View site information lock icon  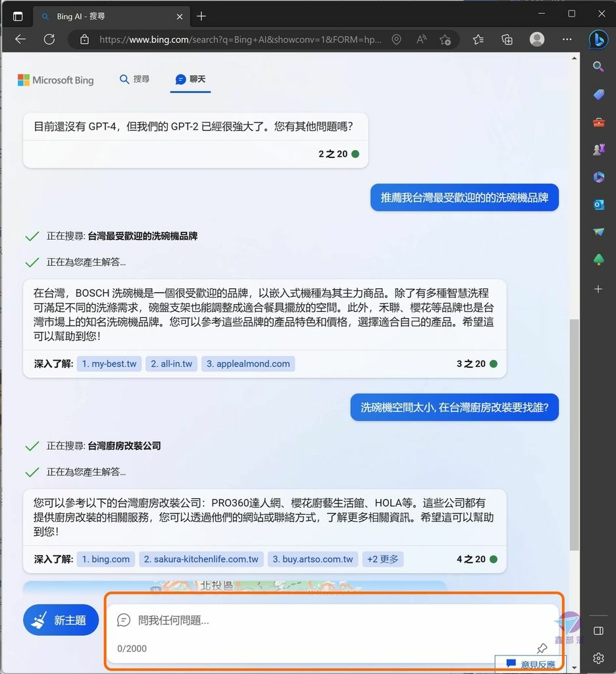click(85, 39)
